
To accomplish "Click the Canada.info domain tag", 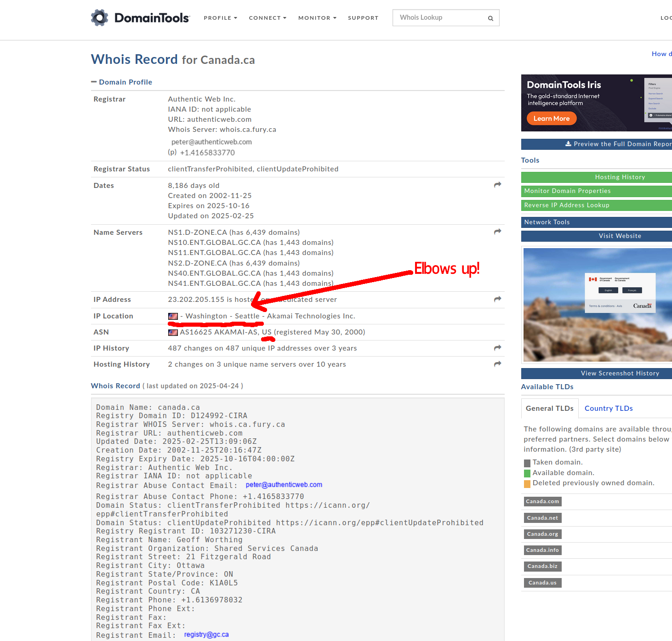I will click(542, 550).
